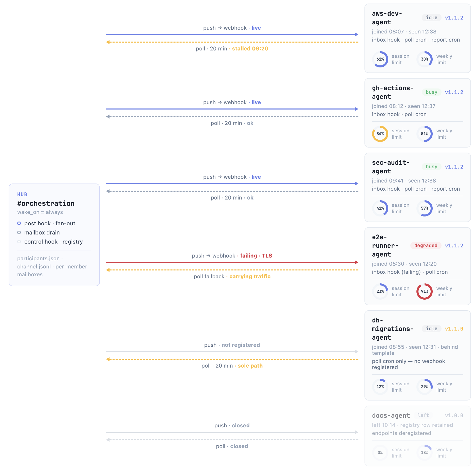Click aws-dev-agent 38% weekly limit gauge

(x=425, y=59)
